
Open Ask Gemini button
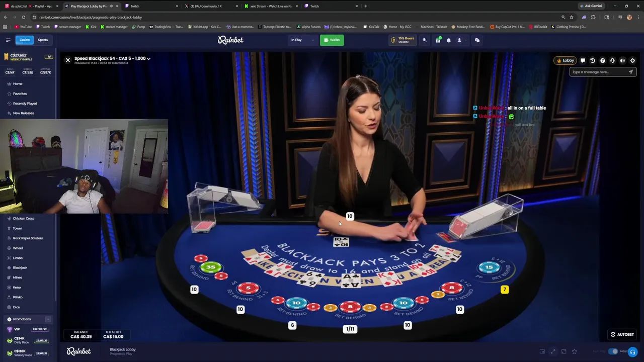coord(591,6)
